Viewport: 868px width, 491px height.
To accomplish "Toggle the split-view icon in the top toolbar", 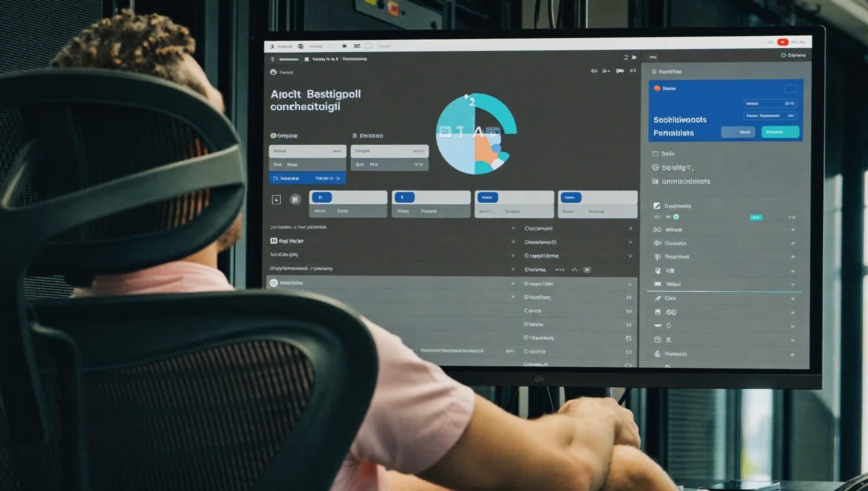I will (x=369, y=46).
